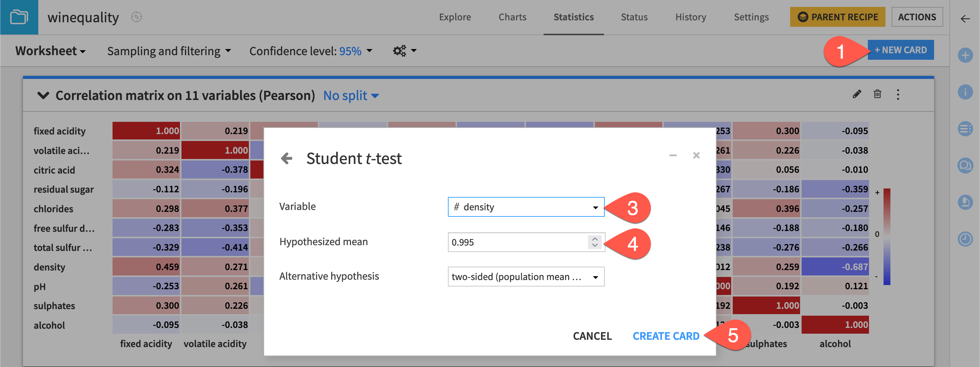
Task: Click the chlorides row label
Action: [53, 209]
